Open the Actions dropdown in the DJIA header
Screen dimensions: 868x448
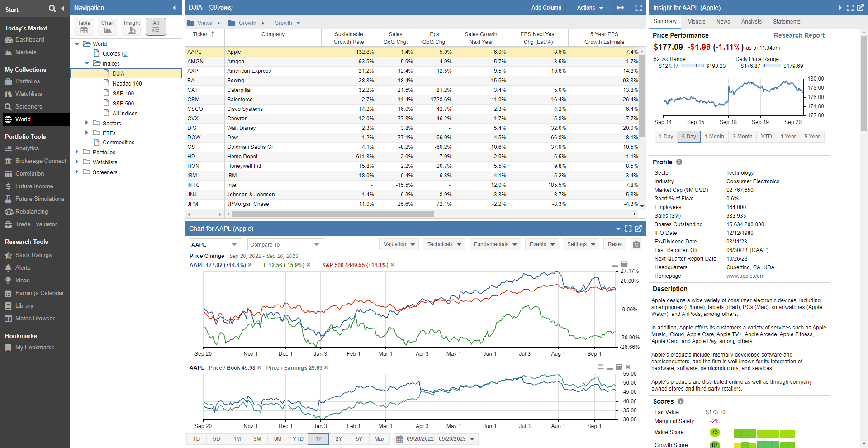[x=590, y=8]
